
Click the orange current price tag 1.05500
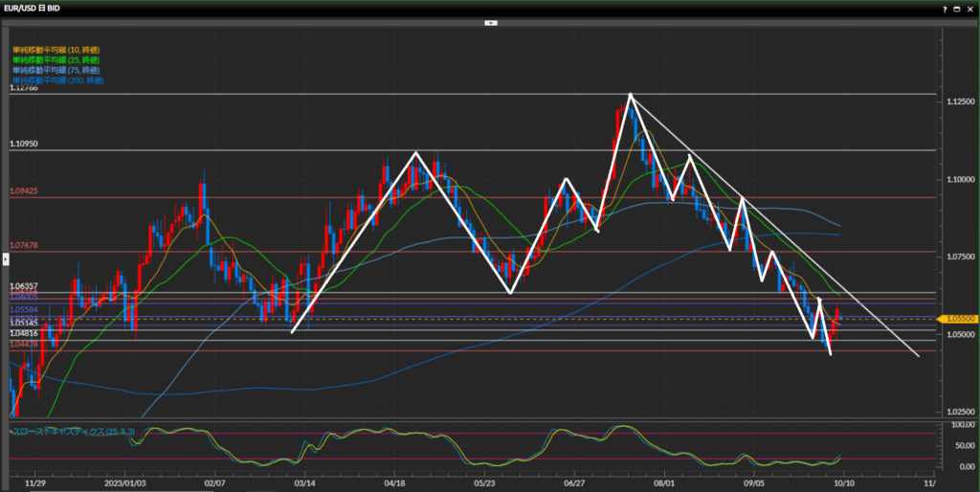coord(959,318)
